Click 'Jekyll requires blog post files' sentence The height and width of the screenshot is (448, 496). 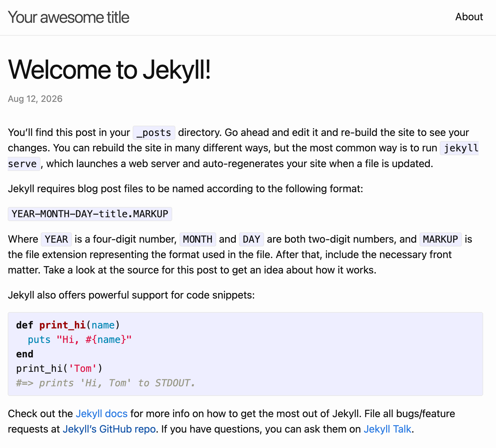click(x=185, y=189)
